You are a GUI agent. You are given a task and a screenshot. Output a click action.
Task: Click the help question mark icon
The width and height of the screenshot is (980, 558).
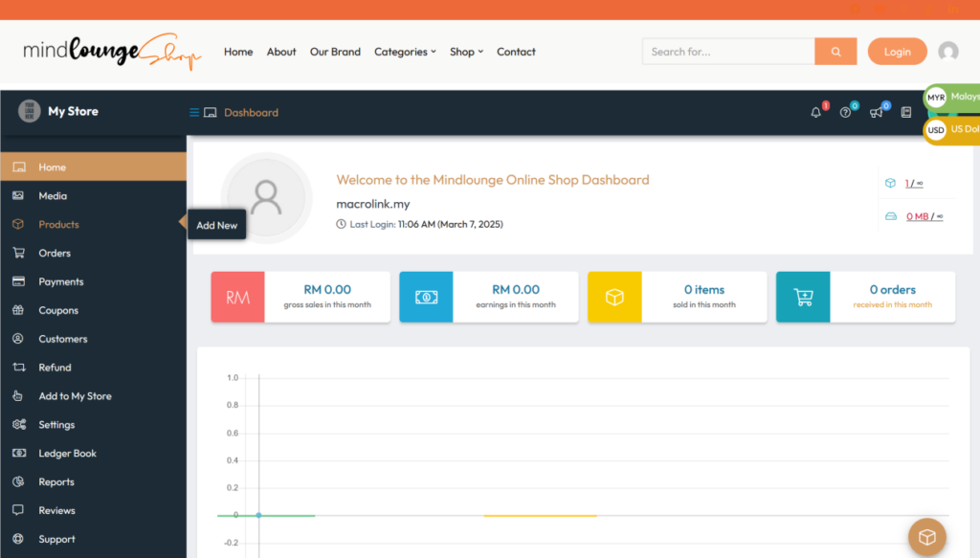pos(845,112)
